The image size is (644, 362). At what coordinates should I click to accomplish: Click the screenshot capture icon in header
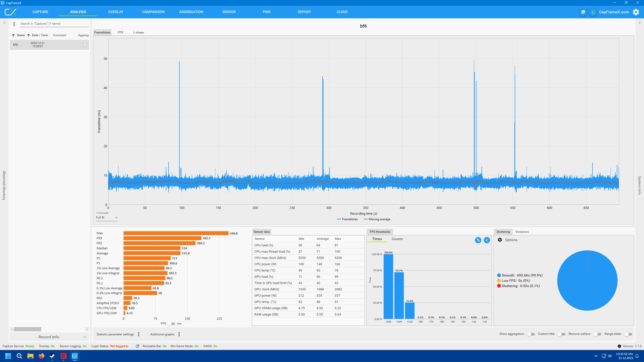coord(583,12)
